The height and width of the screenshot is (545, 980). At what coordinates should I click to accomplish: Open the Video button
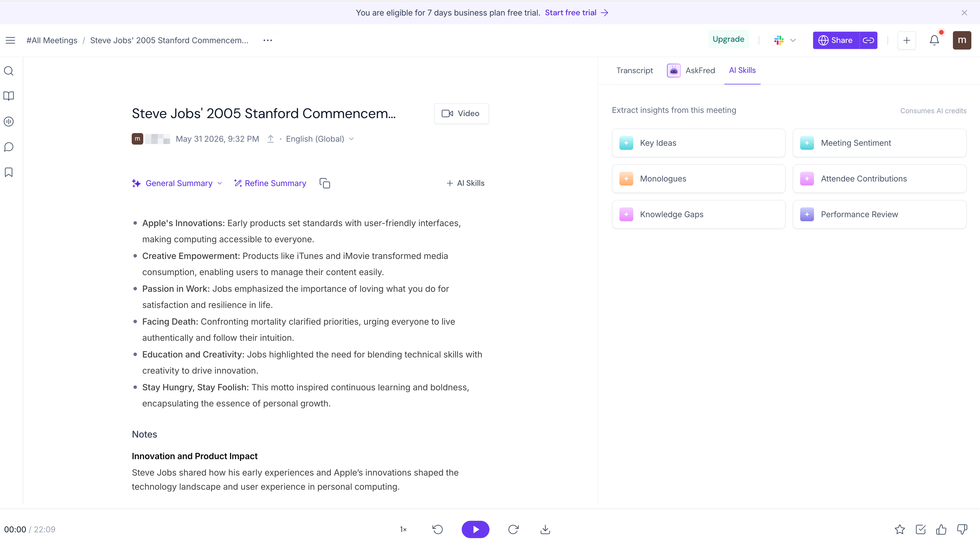(x=461, y=113)
